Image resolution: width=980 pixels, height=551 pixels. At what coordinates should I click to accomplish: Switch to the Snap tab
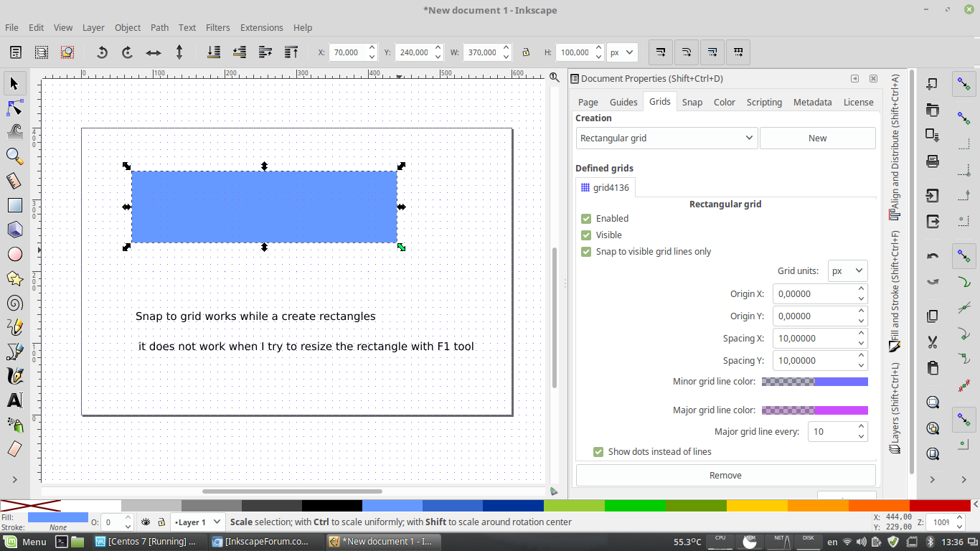tap(692, 102)
